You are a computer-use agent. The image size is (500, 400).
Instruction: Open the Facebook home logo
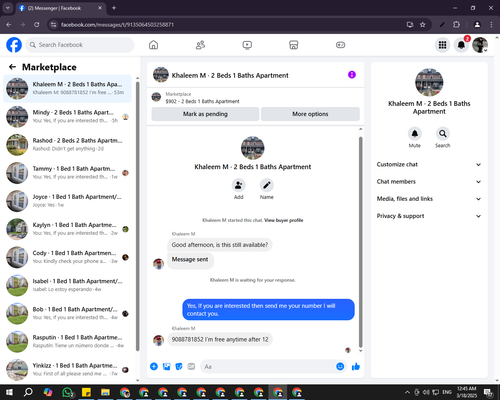click(x=14, y=45)
